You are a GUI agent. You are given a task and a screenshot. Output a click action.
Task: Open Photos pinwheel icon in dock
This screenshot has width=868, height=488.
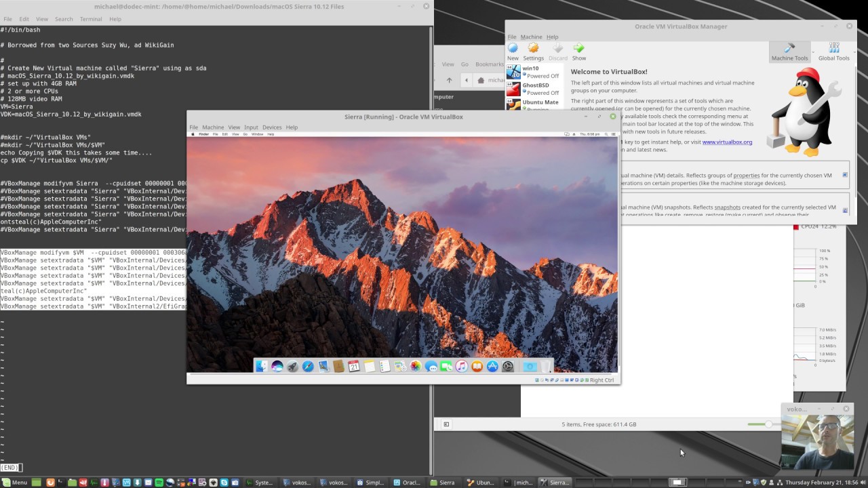[x=416, y=366]
